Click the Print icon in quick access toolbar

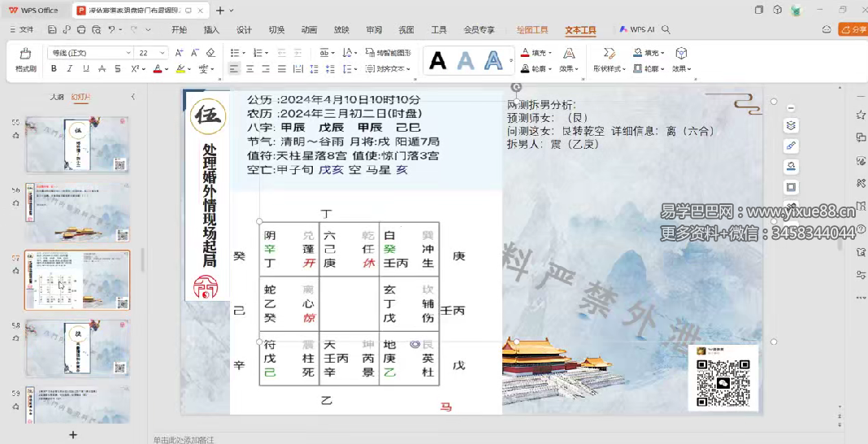(x=81, y=30)
